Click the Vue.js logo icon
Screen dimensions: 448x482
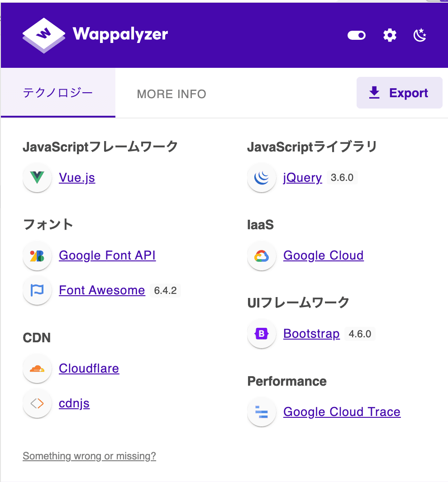coord(37,178)
